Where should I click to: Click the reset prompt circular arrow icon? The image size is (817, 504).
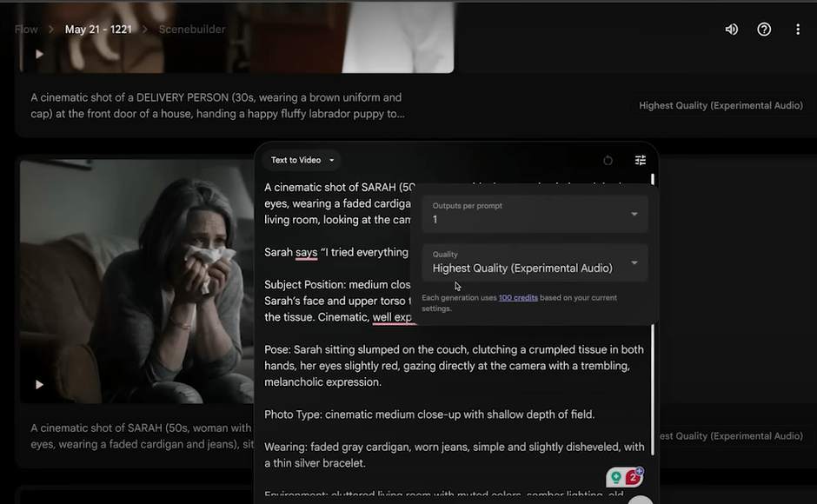(608, 161)
